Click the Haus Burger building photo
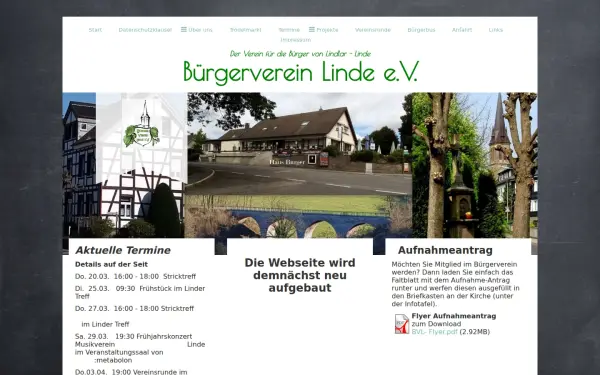The image size is (600, 375). (x=300, y=143)
